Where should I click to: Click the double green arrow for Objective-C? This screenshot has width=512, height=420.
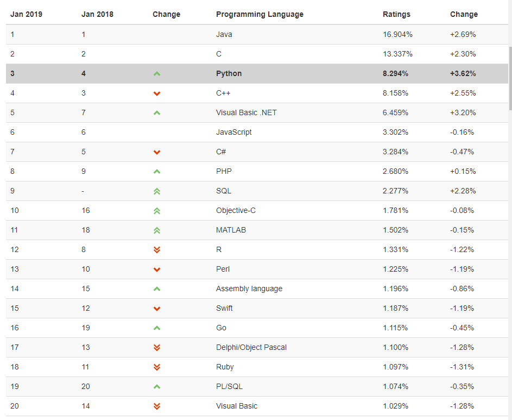[x=157, y=211]
